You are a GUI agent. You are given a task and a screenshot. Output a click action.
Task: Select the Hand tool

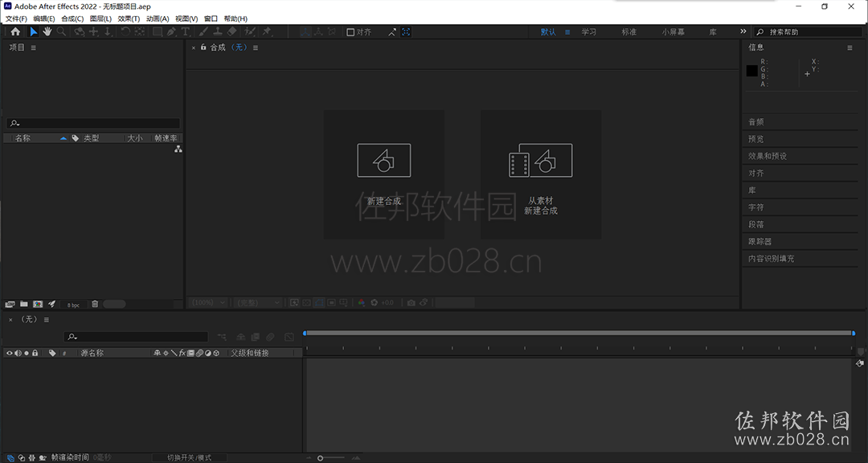click(47, 31)
